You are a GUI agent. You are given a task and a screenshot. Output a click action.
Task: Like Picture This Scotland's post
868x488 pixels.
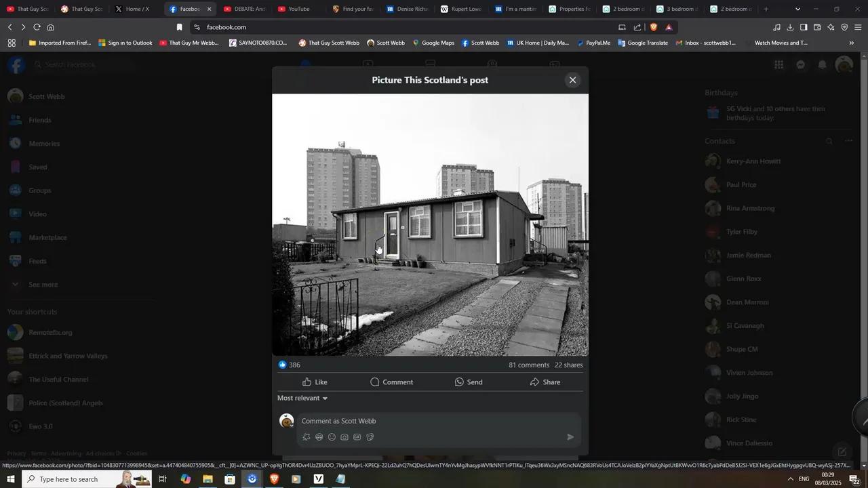315,382
